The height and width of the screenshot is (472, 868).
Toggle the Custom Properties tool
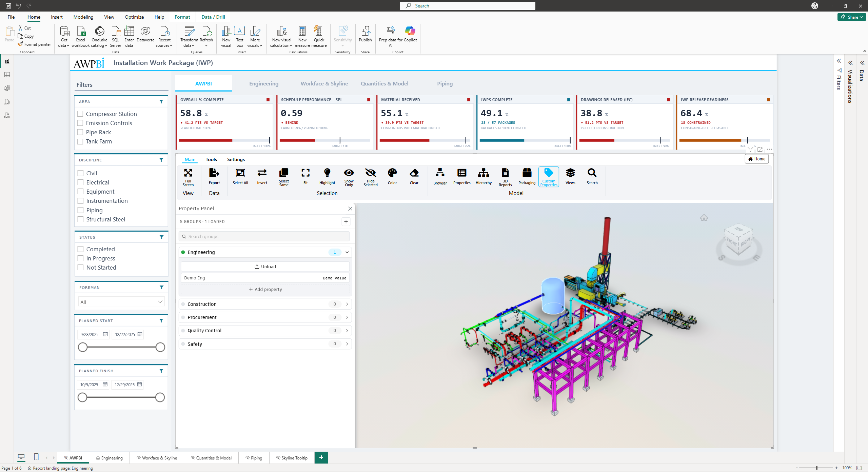coord(548,177)
